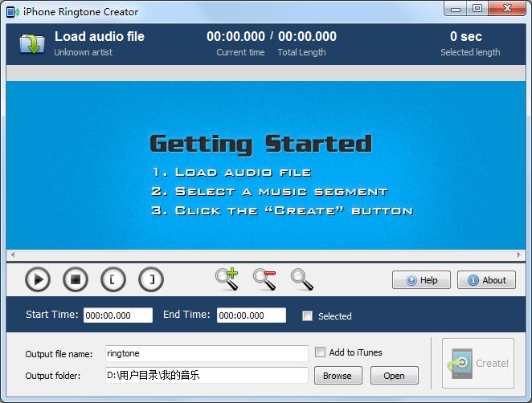Click the End Time input field
The width and height of the screenshot is (532, 403).
(x=251, y=315)
